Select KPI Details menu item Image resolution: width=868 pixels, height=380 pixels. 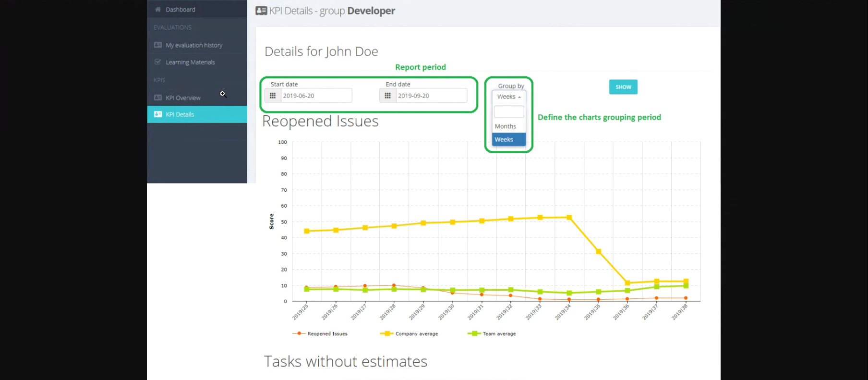[197, 114]
